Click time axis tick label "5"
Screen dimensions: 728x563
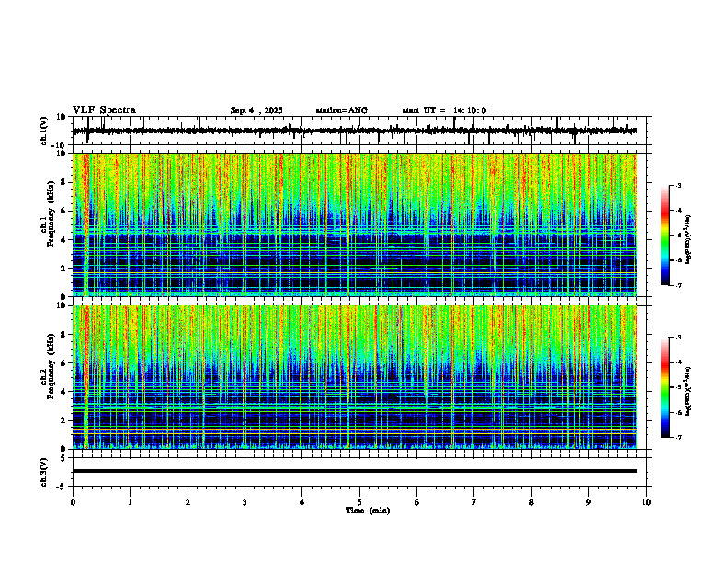pos(359,502)
